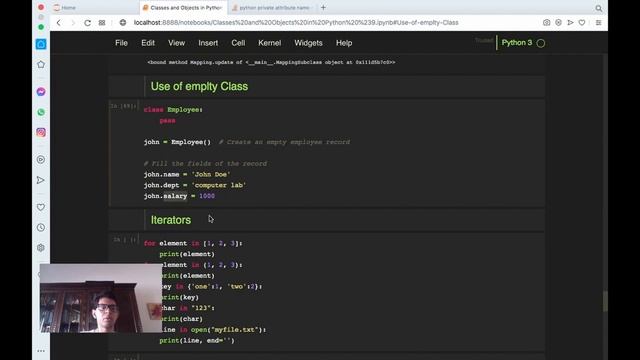The width and height of the screenshot is (640, 360).
Task: Open ad blocker shield icon in address bar
Action: coord(558,23)
